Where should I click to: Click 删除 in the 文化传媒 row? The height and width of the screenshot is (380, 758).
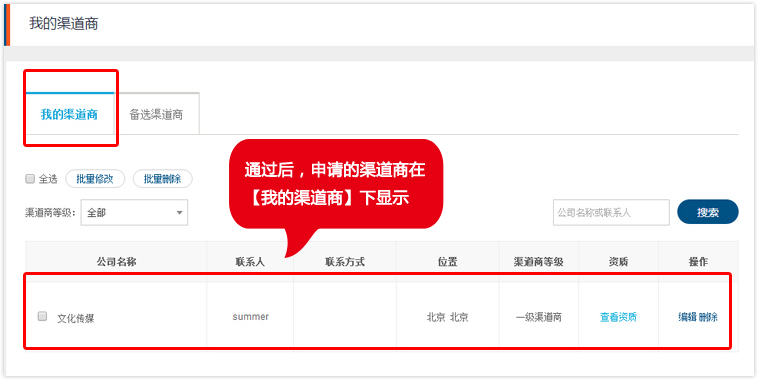pos(708,317)
